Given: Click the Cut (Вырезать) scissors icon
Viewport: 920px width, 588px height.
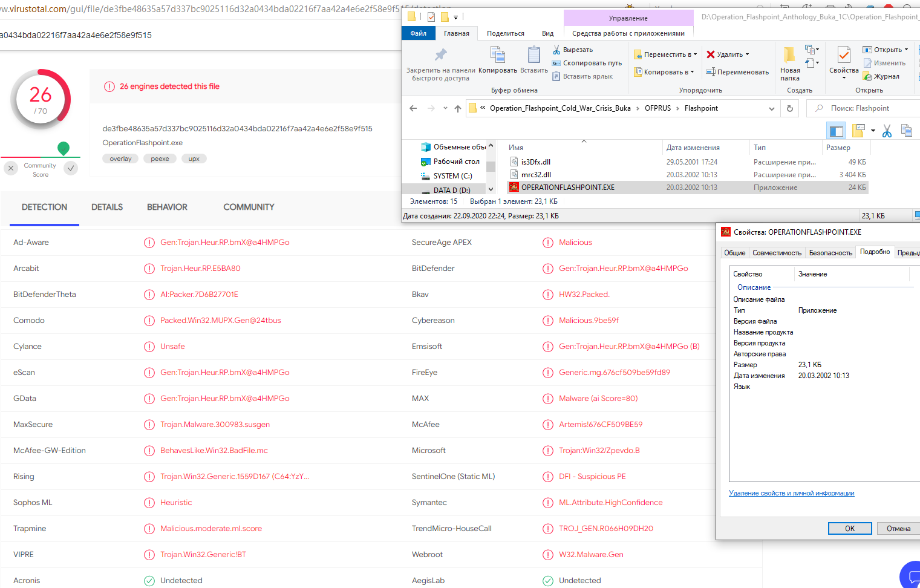Looking at the screenshot, I should (x=556, y=50).
